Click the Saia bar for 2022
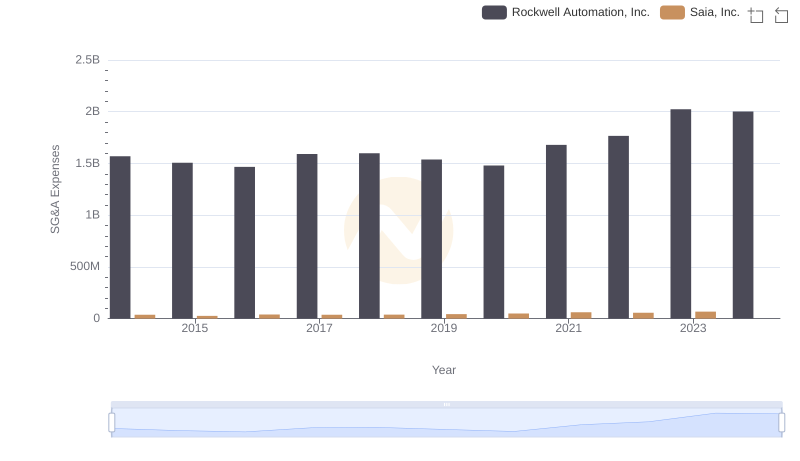The height and width of the screenshot is (461, 800). point(643,316)
